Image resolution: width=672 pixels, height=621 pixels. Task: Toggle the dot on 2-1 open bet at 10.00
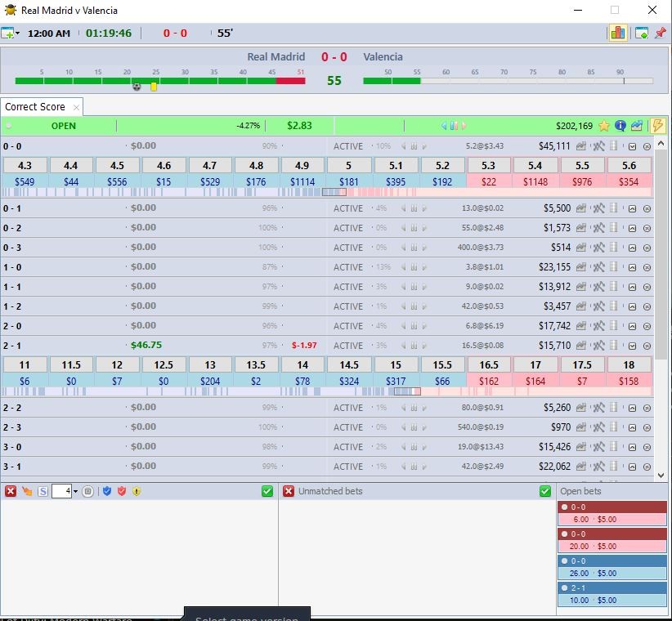coord(564,588)
